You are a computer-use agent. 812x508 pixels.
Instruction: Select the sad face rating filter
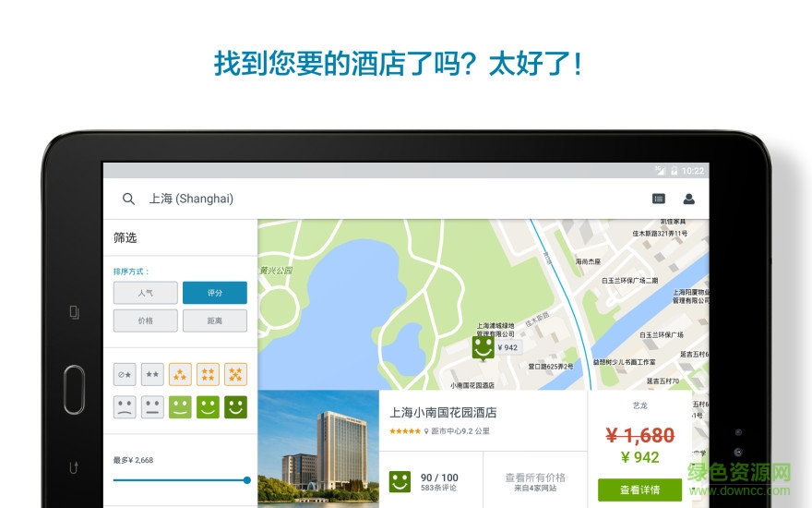pos(125,406)
